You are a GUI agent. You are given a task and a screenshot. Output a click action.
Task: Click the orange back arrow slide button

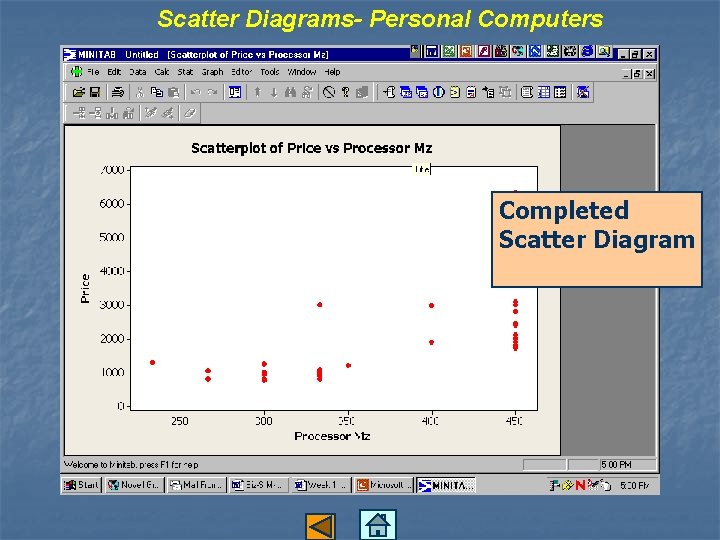pos(321,526)
